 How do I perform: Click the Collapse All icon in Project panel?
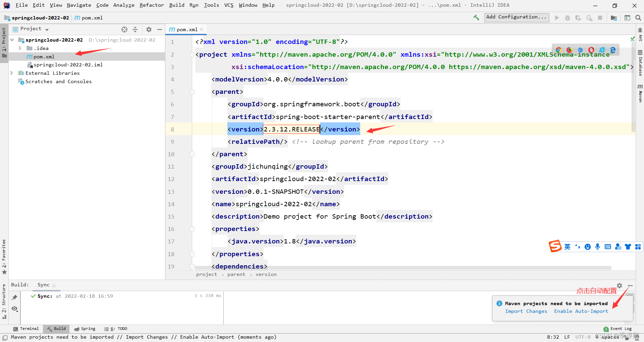pyautogui.click(x=135, y=30)
